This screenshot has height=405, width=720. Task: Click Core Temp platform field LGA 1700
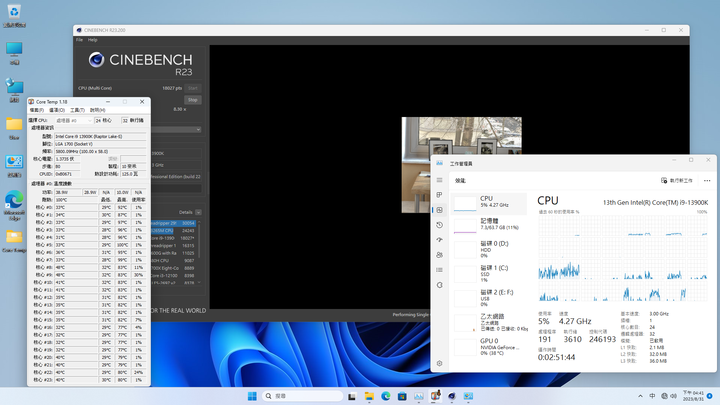100,144
